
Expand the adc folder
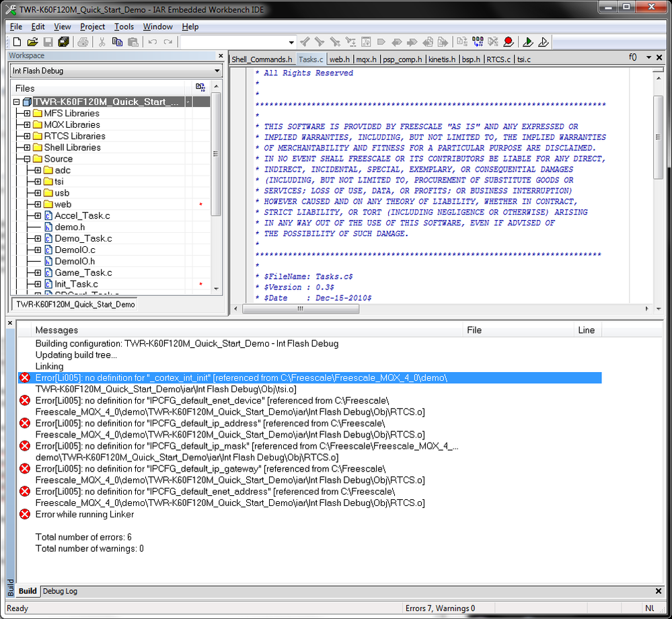38,170
